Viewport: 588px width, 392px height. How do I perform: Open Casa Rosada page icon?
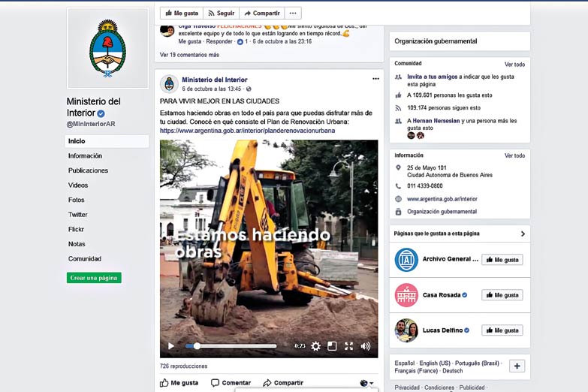tap(406, 295)
